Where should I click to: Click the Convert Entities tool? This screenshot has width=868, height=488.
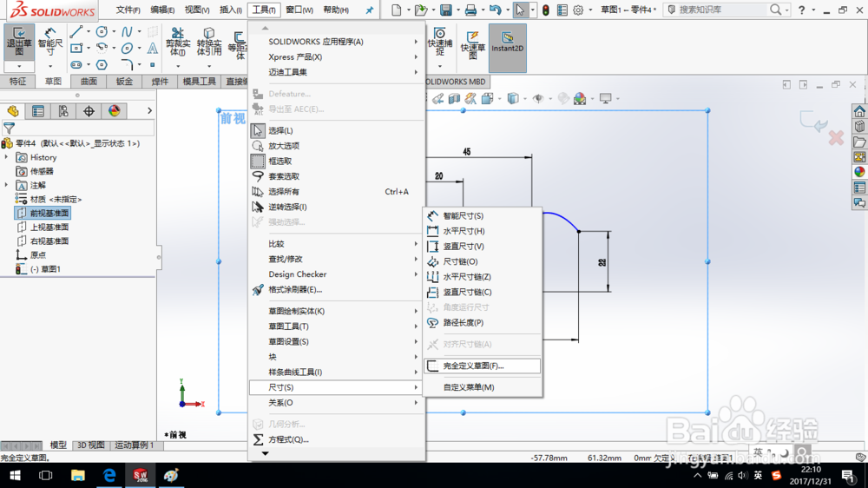[x=208, y=42]
